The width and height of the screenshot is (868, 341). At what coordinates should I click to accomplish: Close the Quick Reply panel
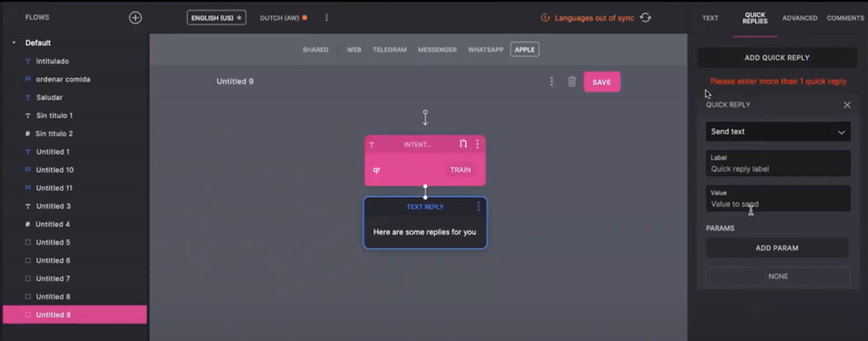(x=847, y=105)
